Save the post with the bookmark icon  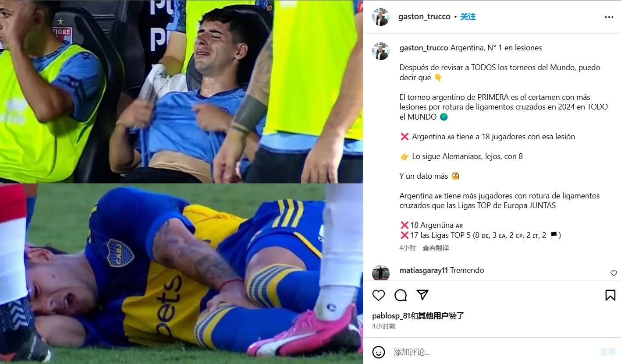[610, 295]
